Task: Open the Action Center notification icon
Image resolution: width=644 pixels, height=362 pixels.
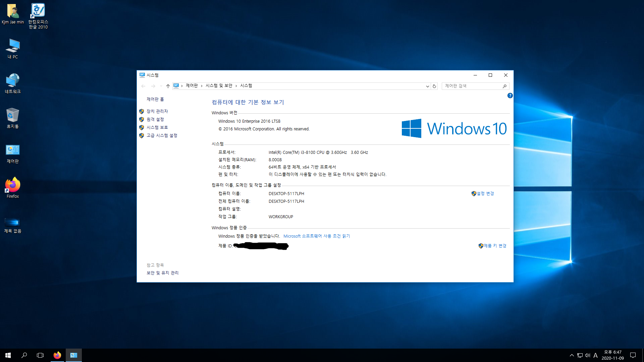Action: pyautogui.click(x=633, y=355)
